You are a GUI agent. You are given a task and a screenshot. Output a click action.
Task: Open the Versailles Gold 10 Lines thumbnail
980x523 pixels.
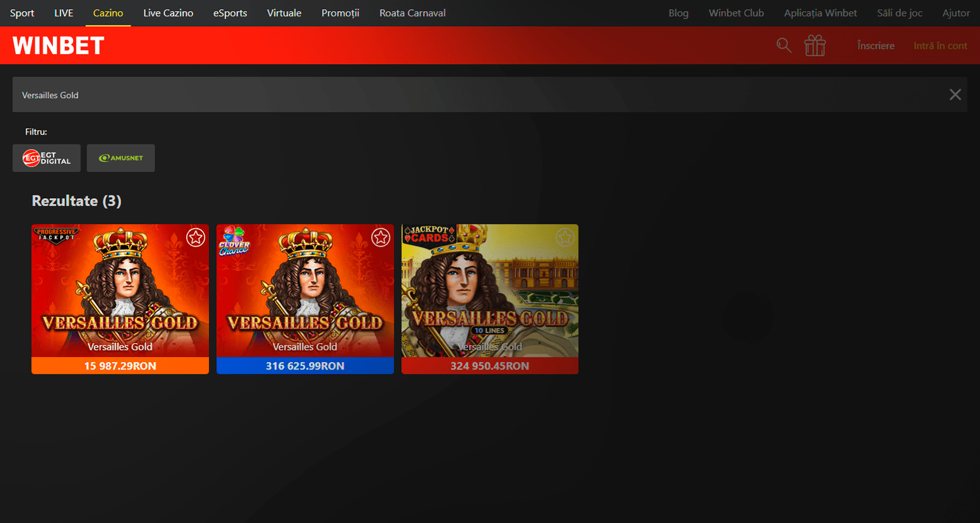pyautogui.click(x=489, y=291)
